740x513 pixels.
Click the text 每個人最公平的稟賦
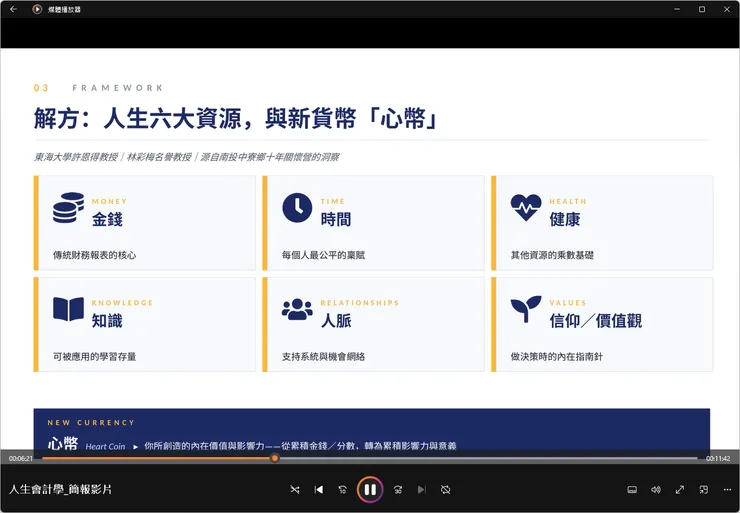click(x=323, y=255)
